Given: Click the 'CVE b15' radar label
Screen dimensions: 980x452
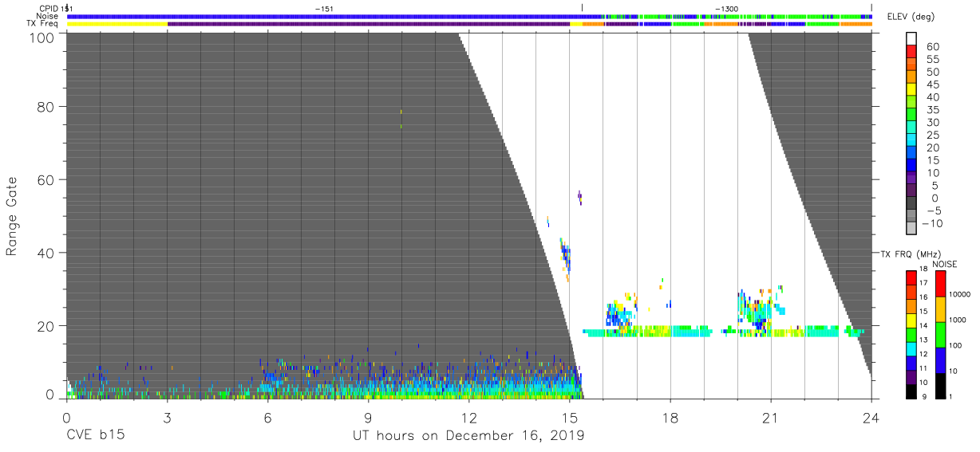Looking at the screenshot, I should click(95, 436).
